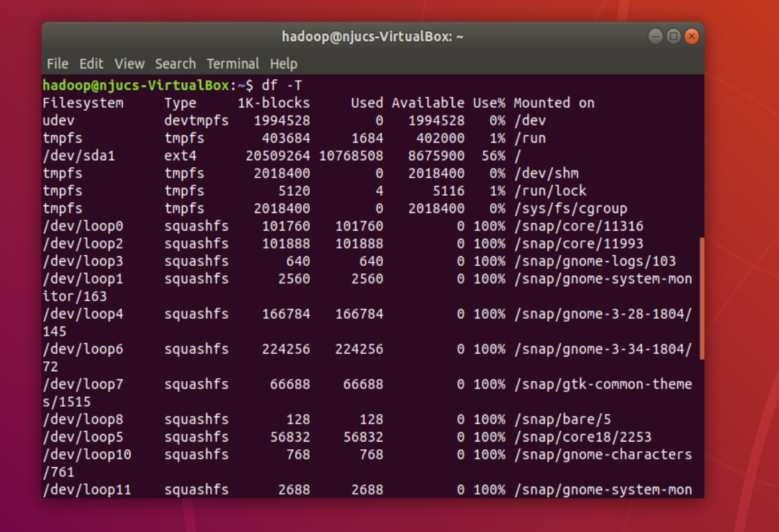Click the 56% usage value
Viewport: 779px width, 532px height.
coord(494,156)
